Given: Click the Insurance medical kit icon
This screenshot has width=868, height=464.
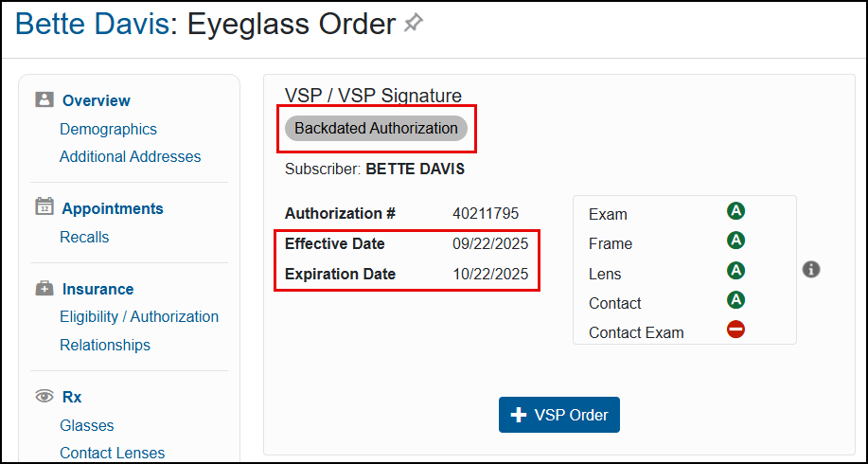Looking at the screenshot, I should [x=44, y=289].
